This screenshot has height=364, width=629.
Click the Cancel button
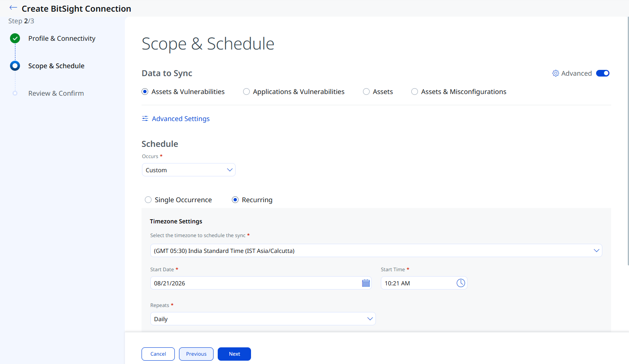(x=158, y=354)
